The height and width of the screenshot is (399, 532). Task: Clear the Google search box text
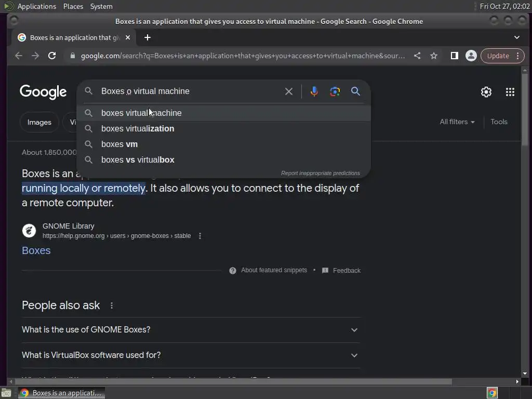coord(289,91)
